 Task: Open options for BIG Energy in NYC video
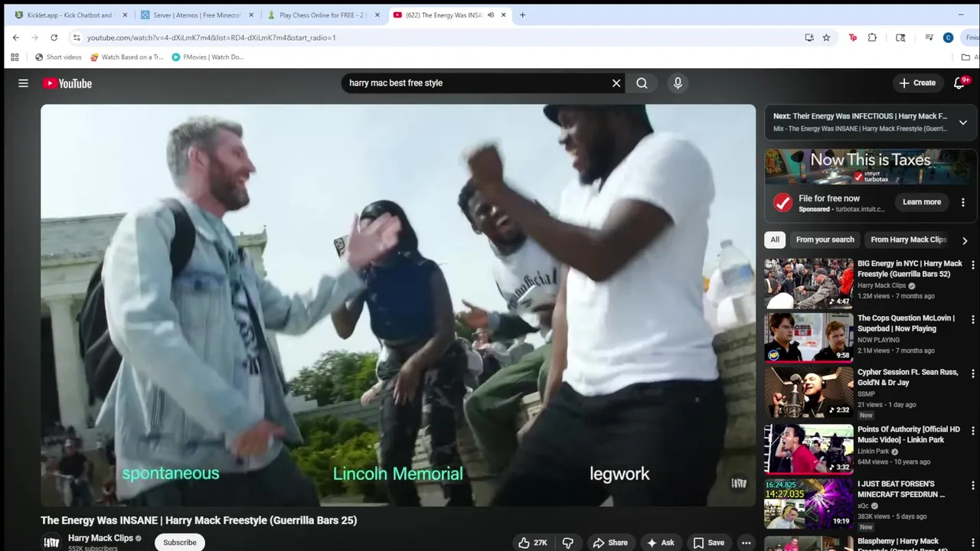973,265
